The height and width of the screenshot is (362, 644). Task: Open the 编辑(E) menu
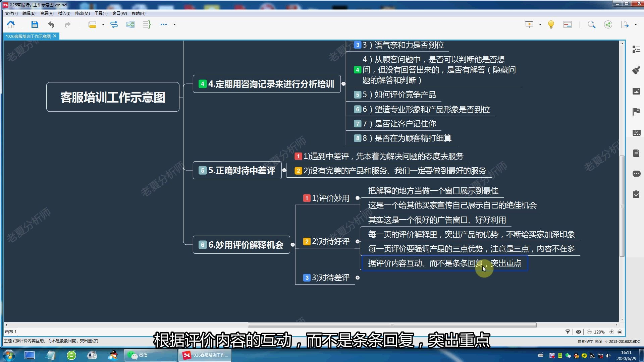tap(29, 13)
